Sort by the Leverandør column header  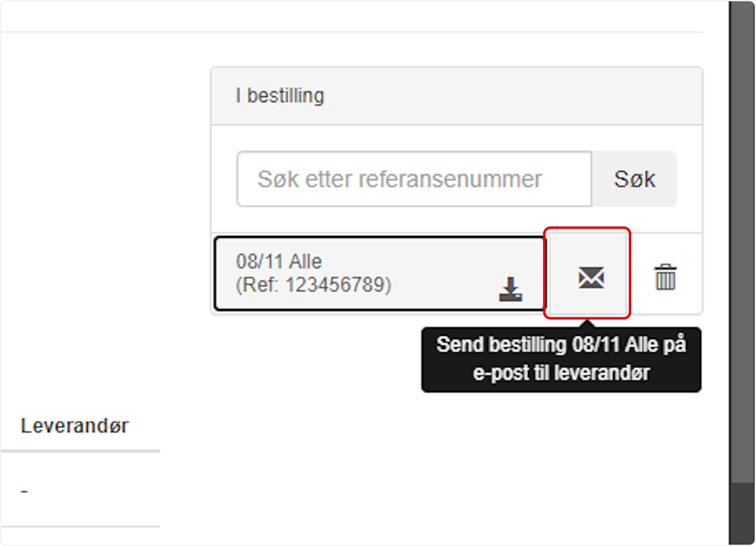coord(75,426)
